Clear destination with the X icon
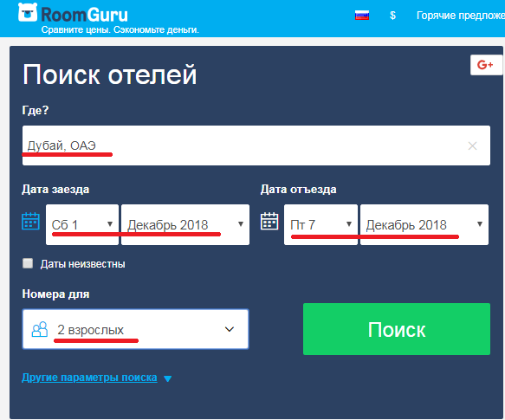The width and height of the screenshot is (505, 420). point(472,145)
